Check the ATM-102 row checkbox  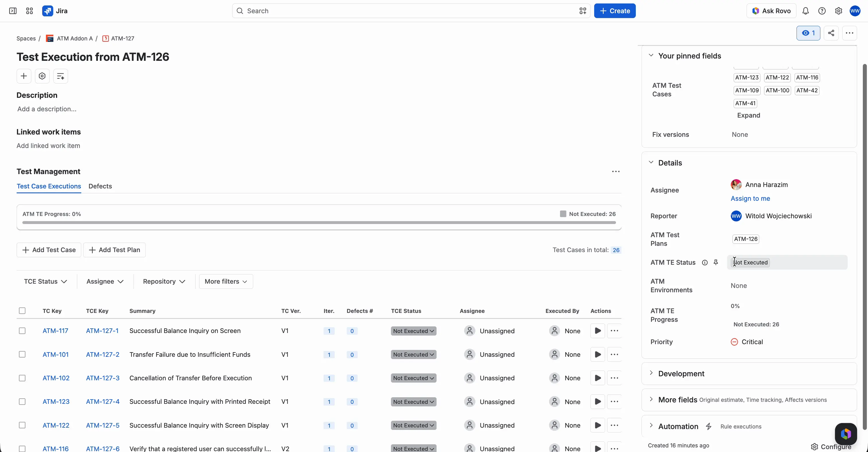click(x=22, y=378)
